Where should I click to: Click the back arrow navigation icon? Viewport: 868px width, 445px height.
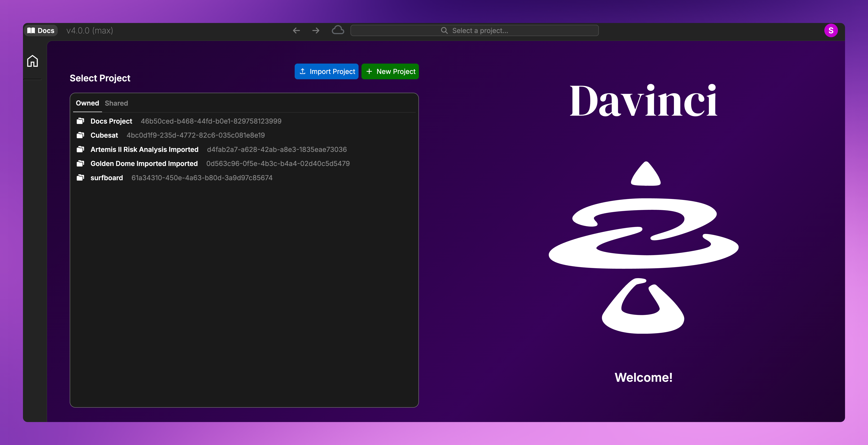[x=296, y=31]
